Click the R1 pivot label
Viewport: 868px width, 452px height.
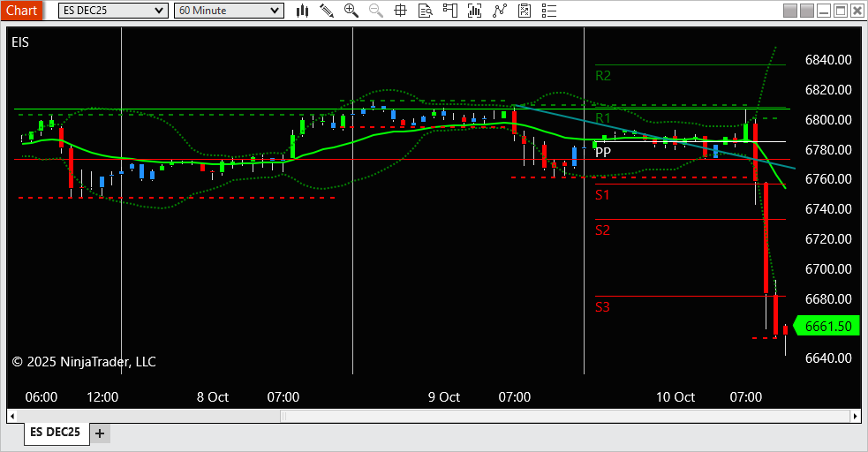tap(603, 117)
